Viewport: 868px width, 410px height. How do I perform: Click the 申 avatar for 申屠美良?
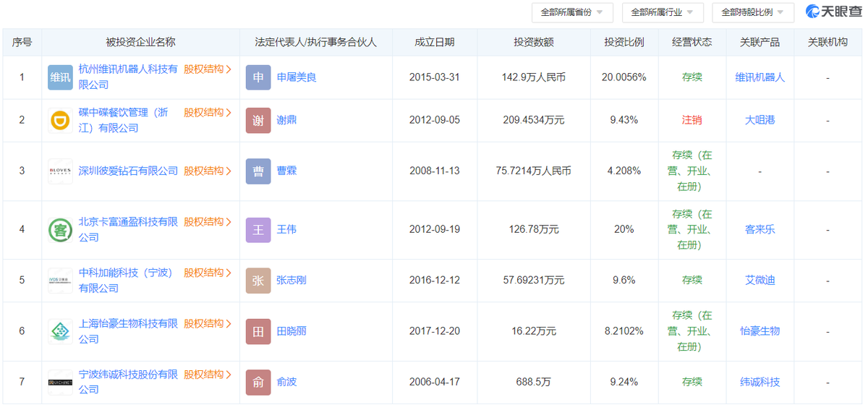coord(258,77)
